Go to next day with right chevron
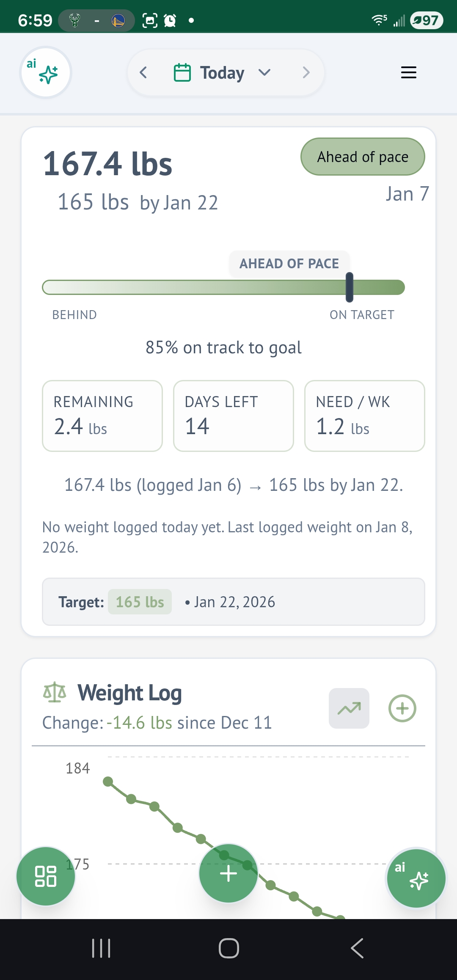Viewport: 457px width, 980px height. pyautogui.click(x=306, y=72)
